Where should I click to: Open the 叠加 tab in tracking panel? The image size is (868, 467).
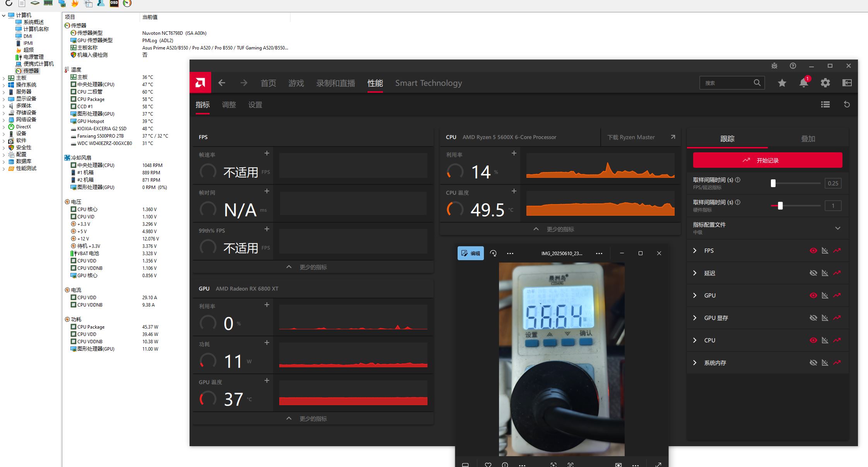tap(808, 138)
